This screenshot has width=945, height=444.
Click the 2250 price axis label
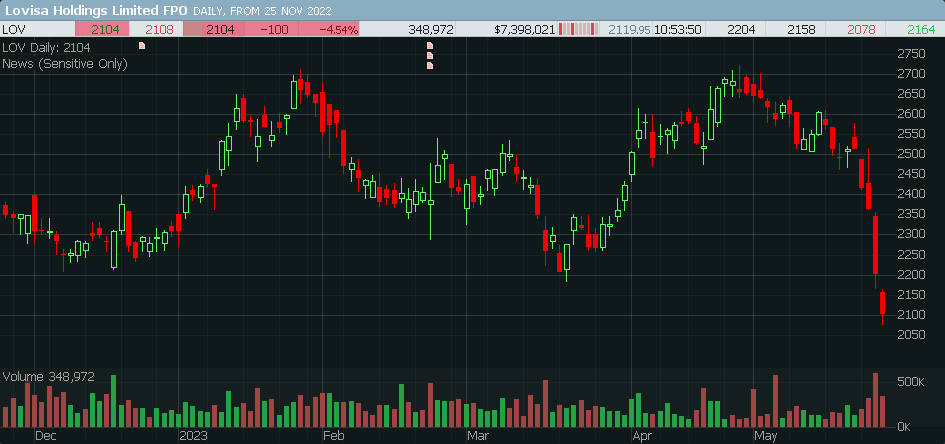coord(911,254)
